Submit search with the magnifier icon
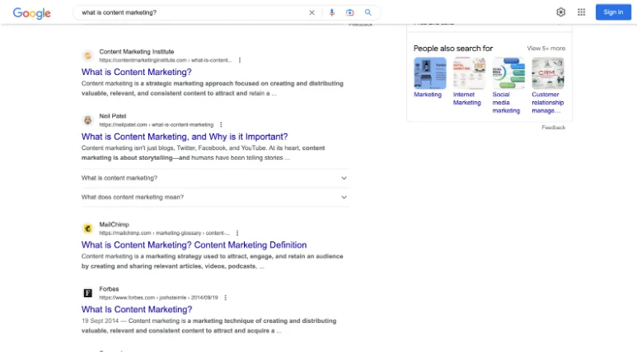Screen dimensions: 637x364 point(368,12)
